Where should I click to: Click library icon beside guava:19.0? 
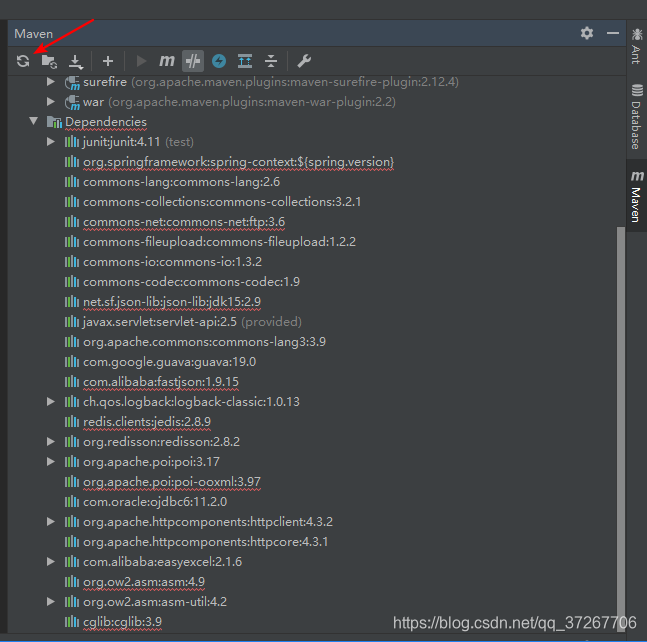pyautogui.click(x=72, y=362)
